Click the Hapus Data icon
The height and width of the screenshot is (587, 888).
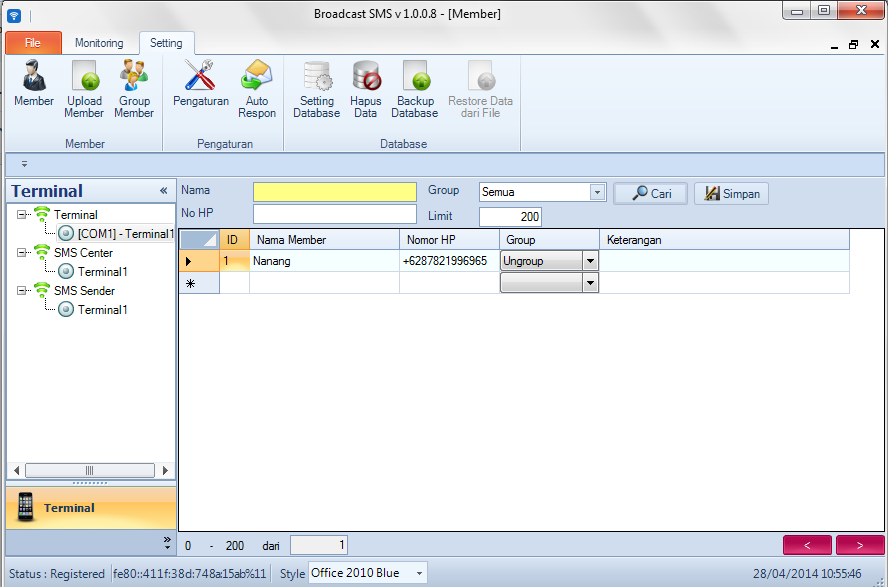[365, 89]
